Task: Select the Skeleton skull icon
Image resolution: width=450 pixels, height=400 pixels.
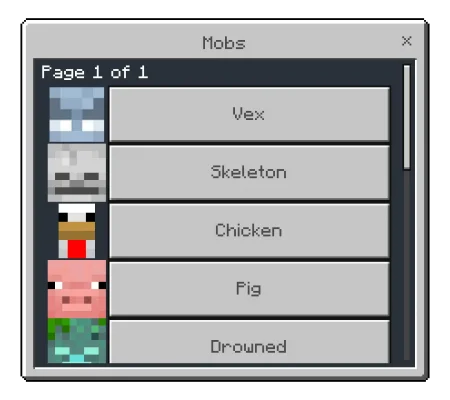Action: pos(77,173)
